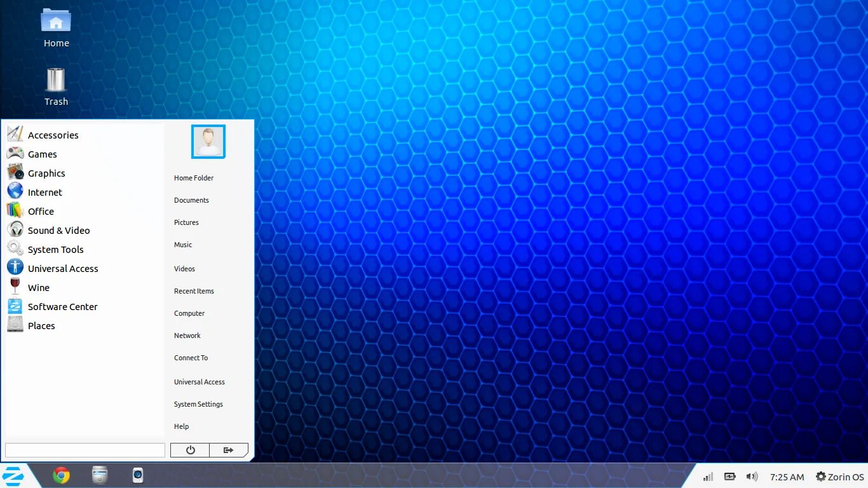Click the battery indicator in the system tray
Image resolution: width=868 pixels, height=488 pixels.
click(x=729, y=476)
